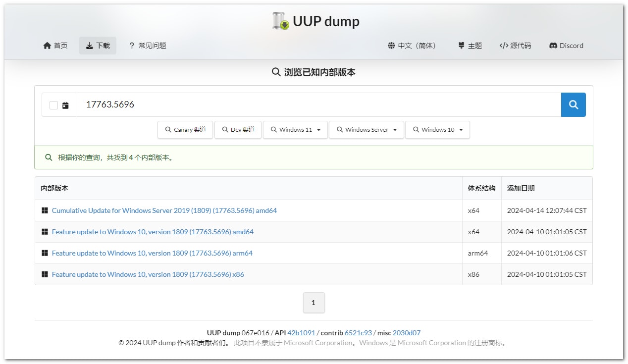The width and height of the screenshot is (628, 364).
Task: Click Windows logo icon beside Cumulative Update row
Action: click(45, 210)
